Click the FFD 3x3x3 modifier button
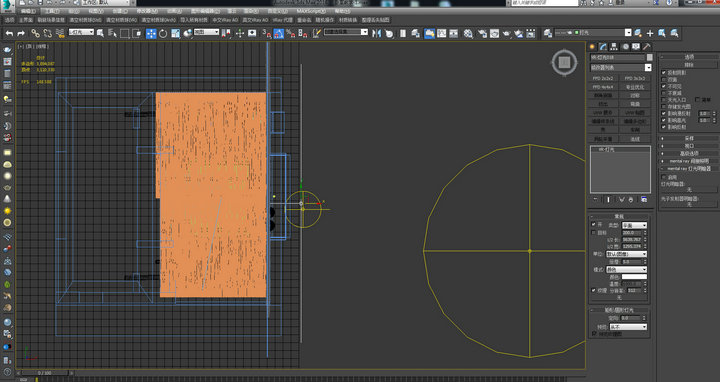The image size is (720, 382). click(635, 79)
